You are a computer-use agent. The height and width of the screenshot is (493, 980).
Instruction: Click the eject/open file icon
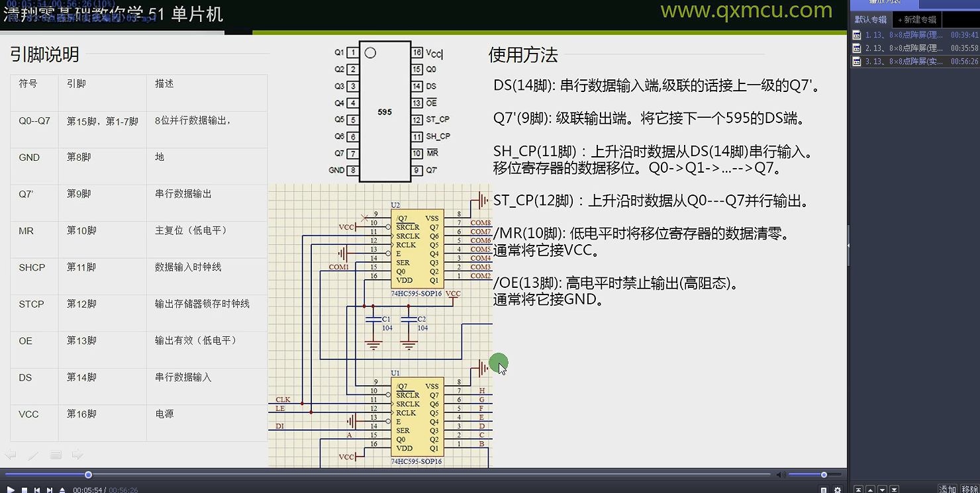(62, 490)
